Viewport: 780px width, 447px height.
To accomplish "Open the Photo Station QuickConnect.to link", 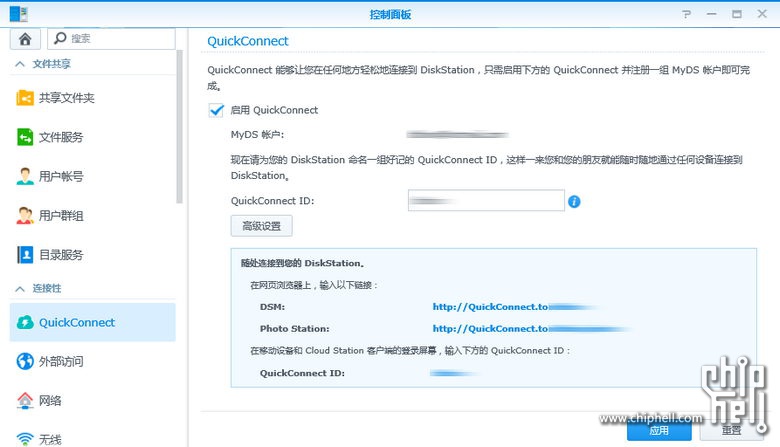I will 531,329.
